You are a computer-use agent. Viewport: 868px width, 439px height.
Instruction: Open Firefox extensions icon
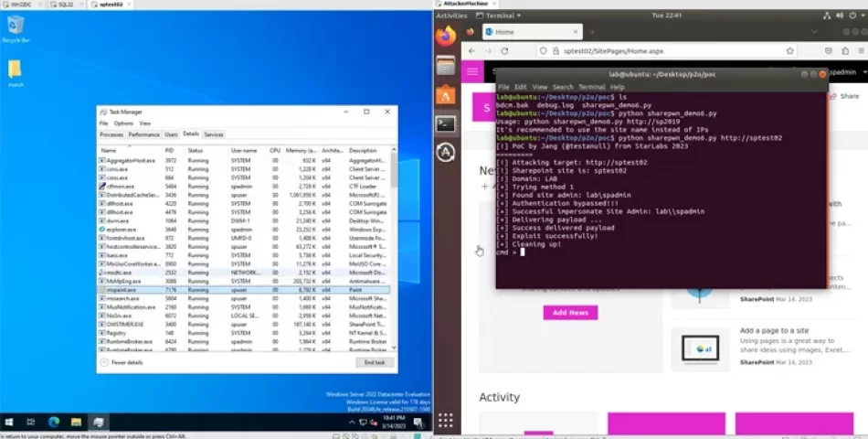pos(845,51)
